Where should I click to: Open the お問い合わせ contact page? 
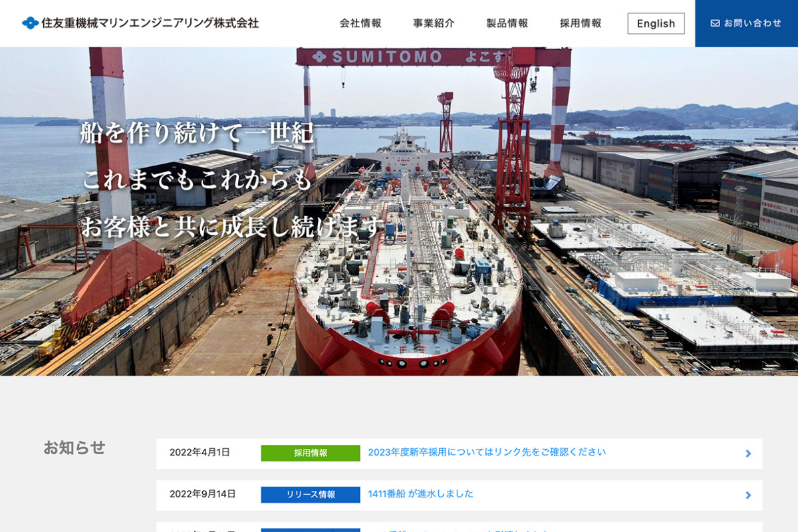point(746,23)
